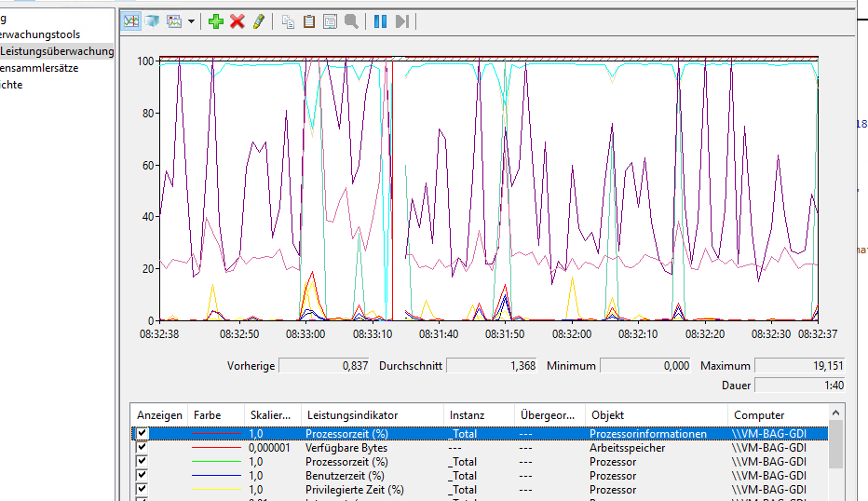Click the green color line of Prozessorzeit
868x501 pixels.
point(216,461)
